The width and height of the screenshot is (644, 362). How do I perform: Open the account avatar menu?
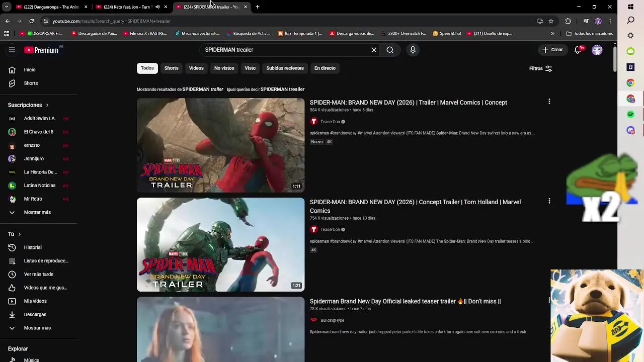[x=597, y=50]
